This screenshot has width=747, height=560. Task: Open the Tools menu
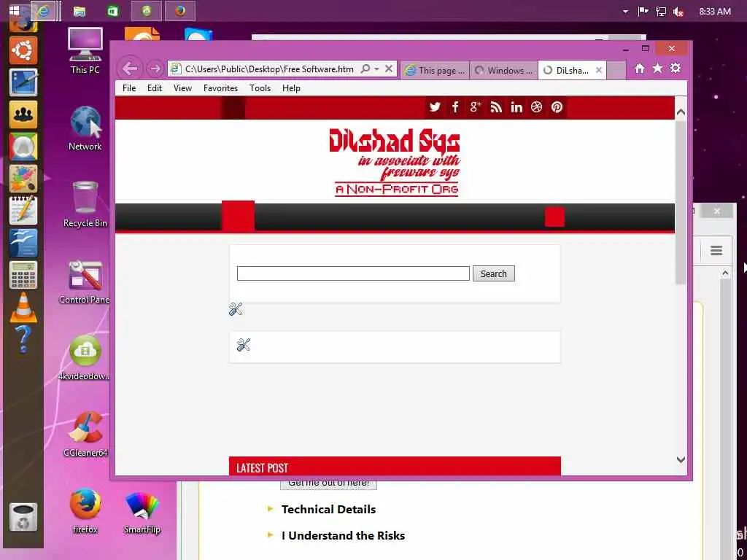click(260, 88)
